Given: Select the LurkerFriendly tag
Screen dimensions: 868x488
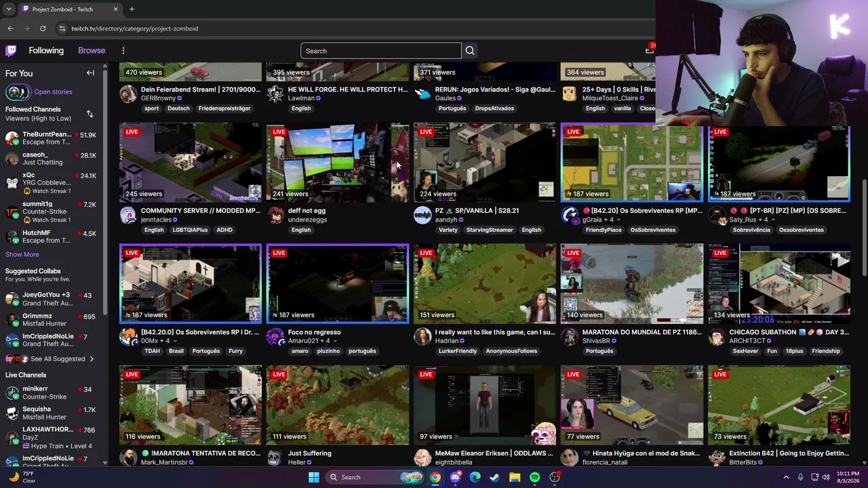Looking at the screenshot, I should click(458, 351).
